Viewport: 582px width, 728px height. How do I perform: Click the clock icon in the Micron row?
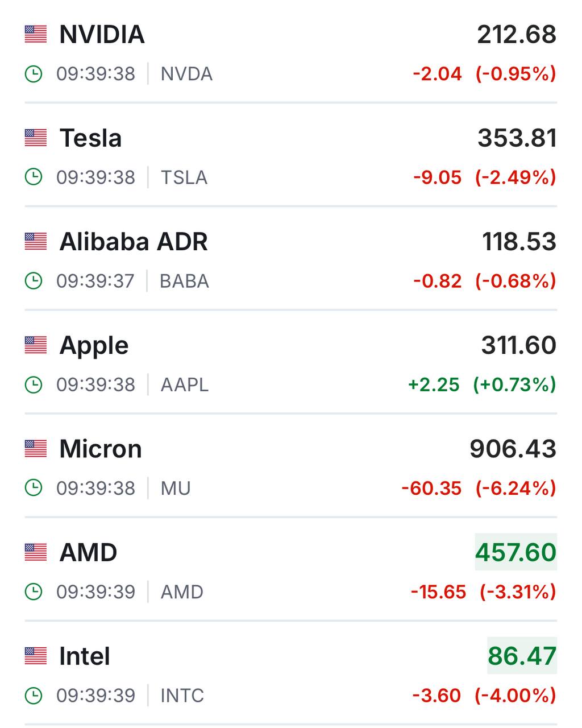click(34, 488)
